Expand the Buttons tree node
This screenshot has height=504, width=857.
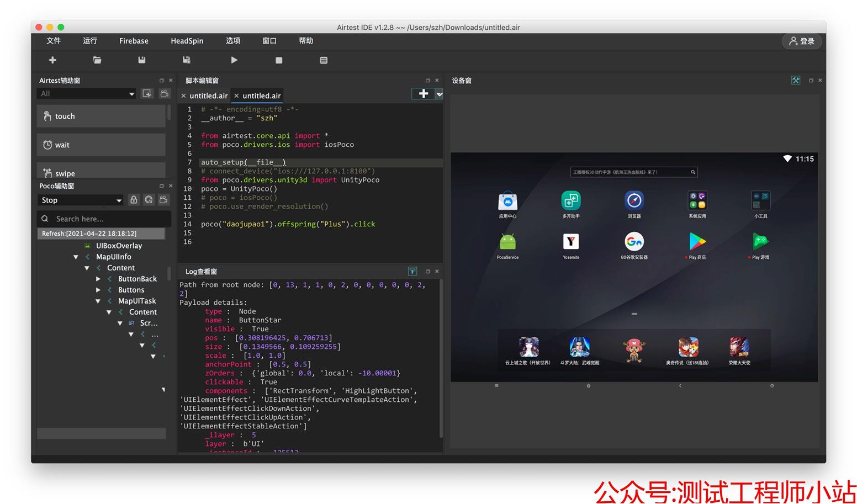click(98, 290)
